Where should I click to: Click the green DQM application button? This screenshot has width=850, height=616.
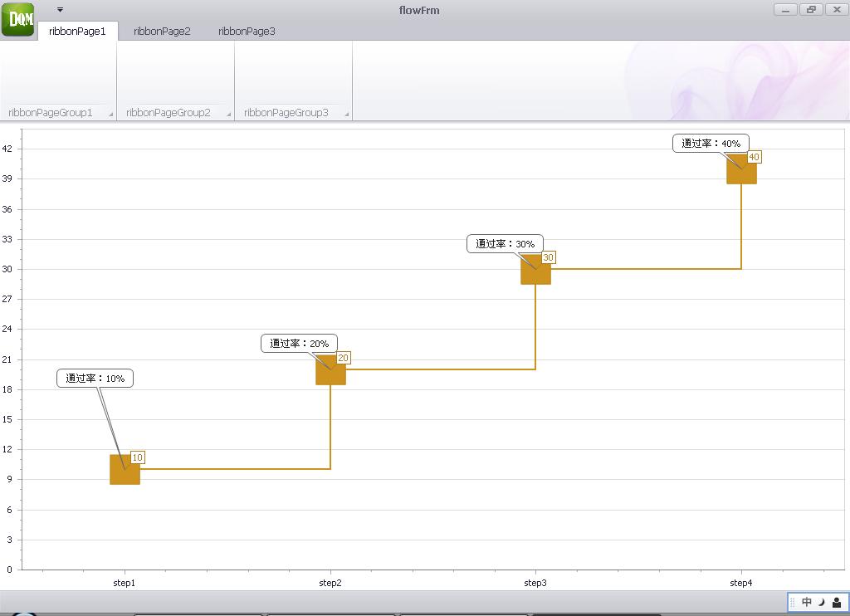pyautogui.click(x=18, y=20)
